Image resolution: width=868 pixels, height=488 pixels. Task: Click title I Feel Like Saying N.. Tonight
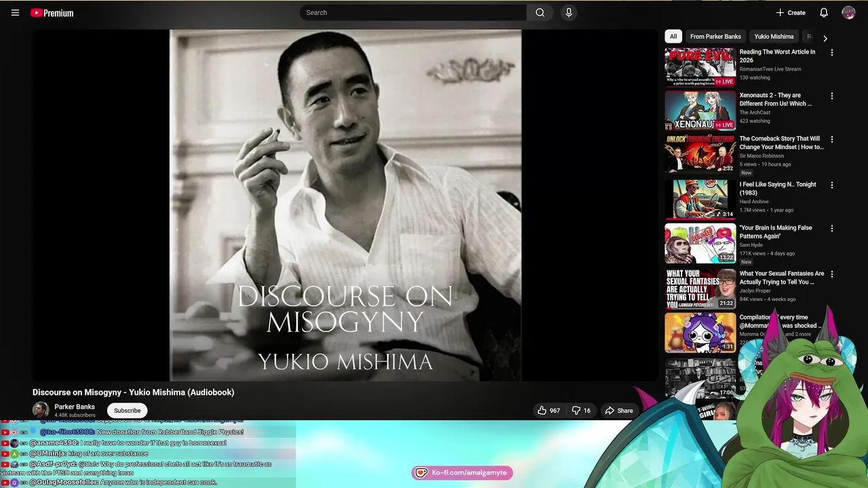click(x=778, y=188)
